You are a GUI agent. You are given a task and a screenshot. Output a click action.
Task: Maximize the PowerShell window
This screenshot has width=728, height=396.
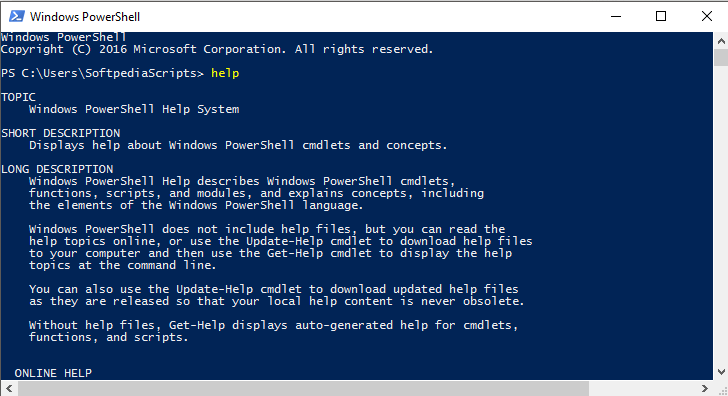(x=661, y=17)
